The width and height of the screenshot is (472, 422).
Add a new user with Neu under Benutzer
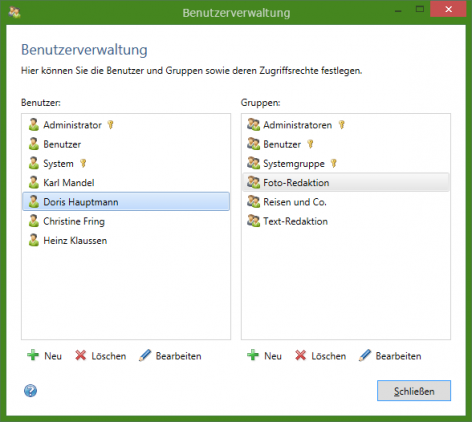pos(44,356)
